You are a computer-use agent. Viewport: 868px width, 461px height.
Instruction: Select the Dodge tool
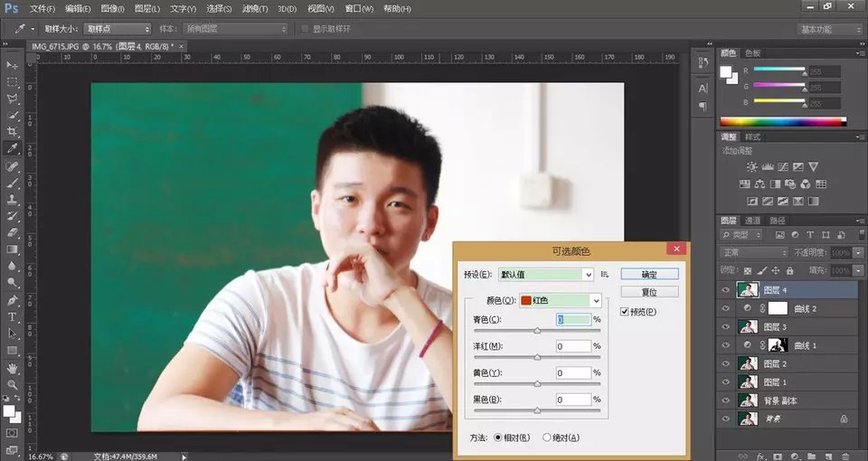click(x=12, y=283)
